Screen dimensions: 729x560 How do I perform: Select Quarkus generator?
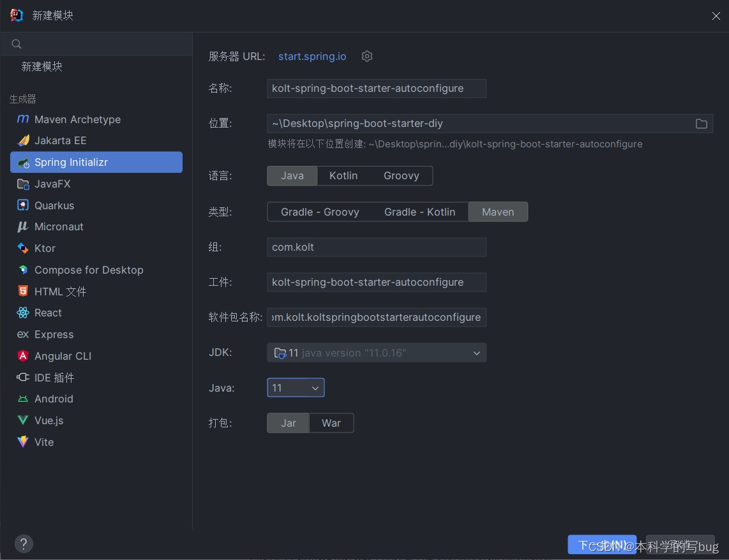pos(96,205)
